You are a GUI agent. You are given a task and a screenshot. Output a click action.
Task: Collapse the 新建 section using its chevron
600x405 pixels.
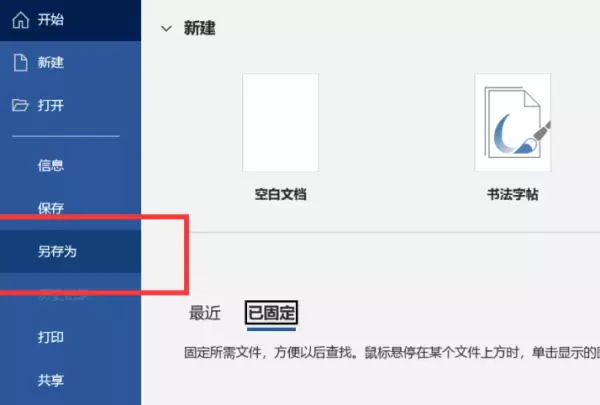[166, 29]
